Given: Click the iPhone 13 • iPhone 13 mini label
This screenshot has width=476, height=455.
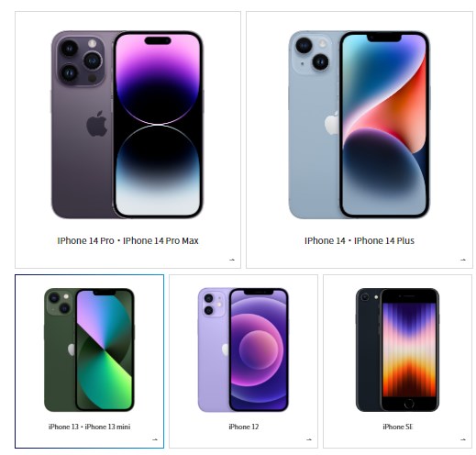Looking at the screenshot, I should [89, 427].
